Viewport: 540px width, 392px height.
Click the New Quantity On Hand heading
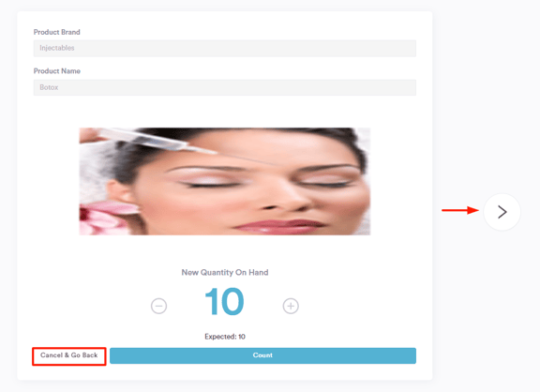tap(225, 273)
